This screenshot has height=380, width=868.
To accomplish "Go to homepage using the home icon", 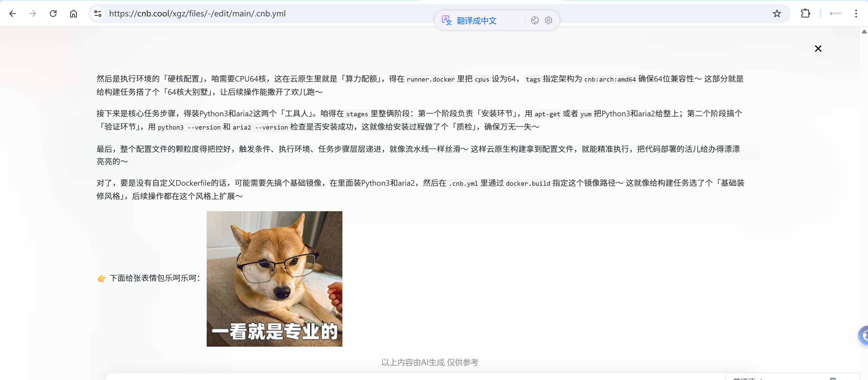I will coord(73,14).
